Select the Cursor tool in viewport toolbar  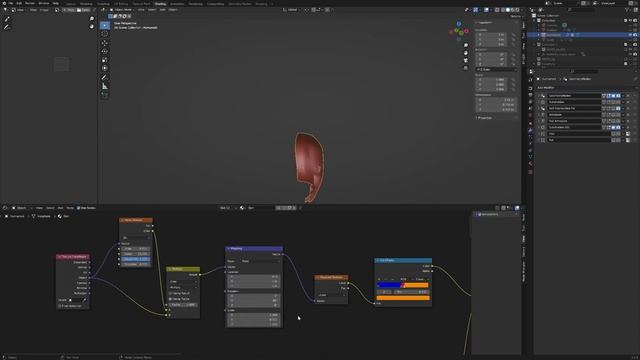click(x=105, y=34)
